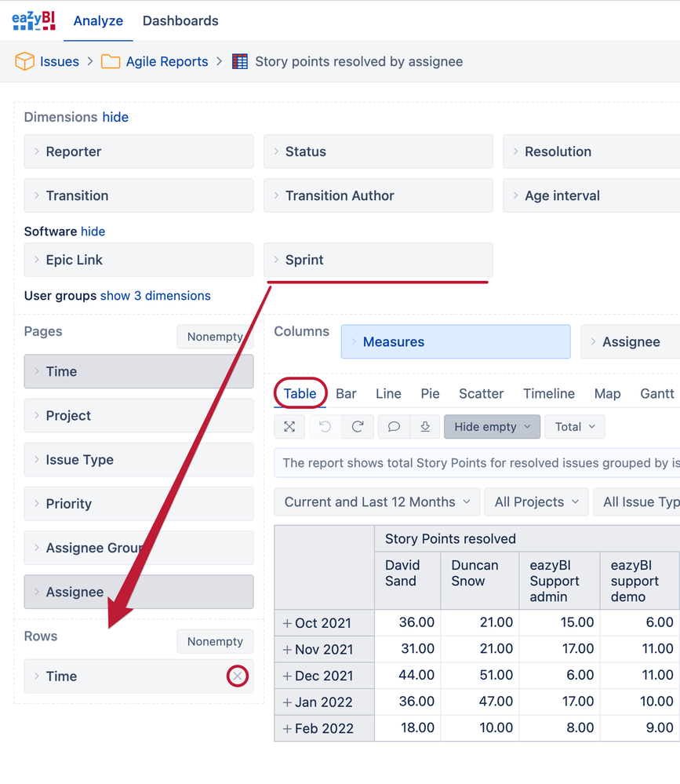Select the Bar chart type
The height and width of the screenshot is (784, 680).
point(346,393)
